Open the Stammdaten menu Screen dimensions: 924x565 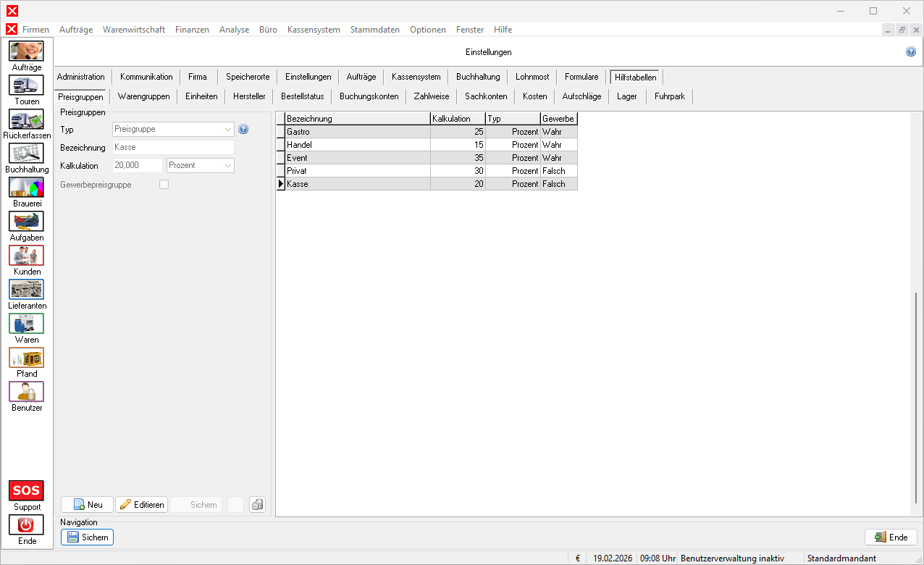point(374,30)
